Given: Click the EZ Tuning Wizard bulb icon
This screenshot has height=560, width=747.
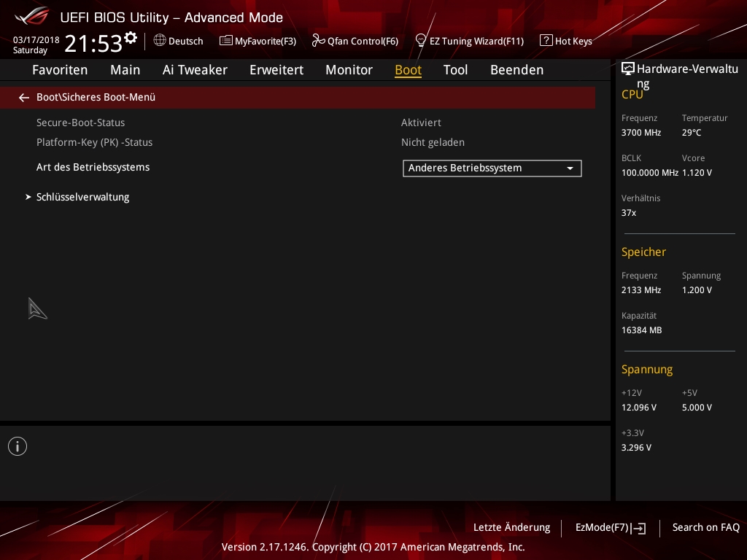Looking at the screenshot, I should pos(421,41).
